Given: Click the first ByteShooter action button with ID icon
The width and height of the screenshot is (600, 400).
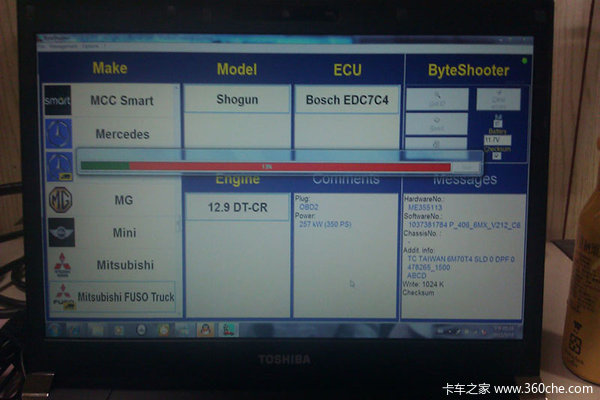Looking at the screenshot, I should (x=437, y=99).
